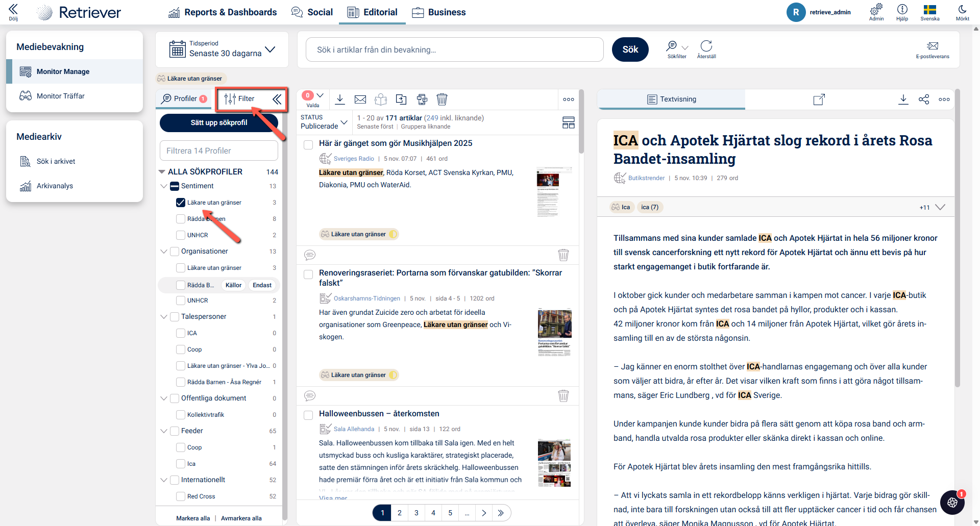Viewport: 980px width, 526px height.
Task: Go to page 2 of results
Action: tap(400, 513)
